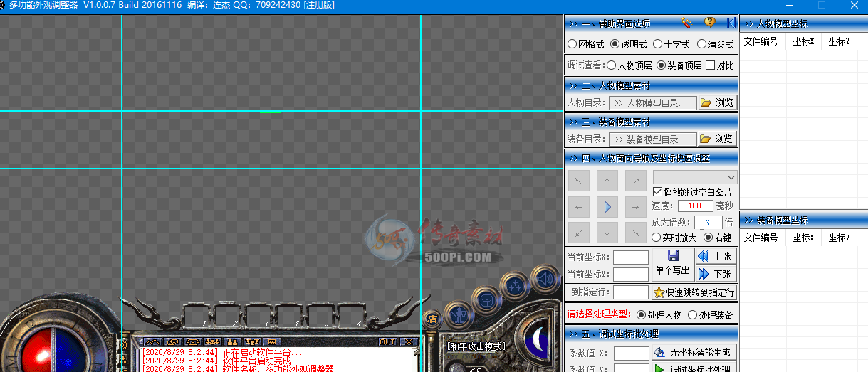
Task: Click the 系数值 X input field
Action: point(631,353)
